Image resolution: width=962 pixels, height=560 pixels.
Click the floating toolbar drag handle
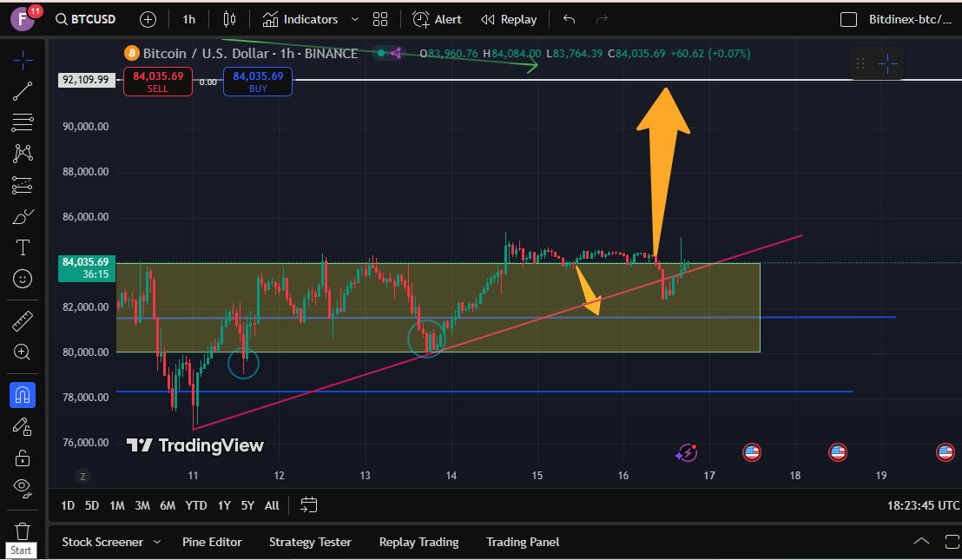(860, 63)
